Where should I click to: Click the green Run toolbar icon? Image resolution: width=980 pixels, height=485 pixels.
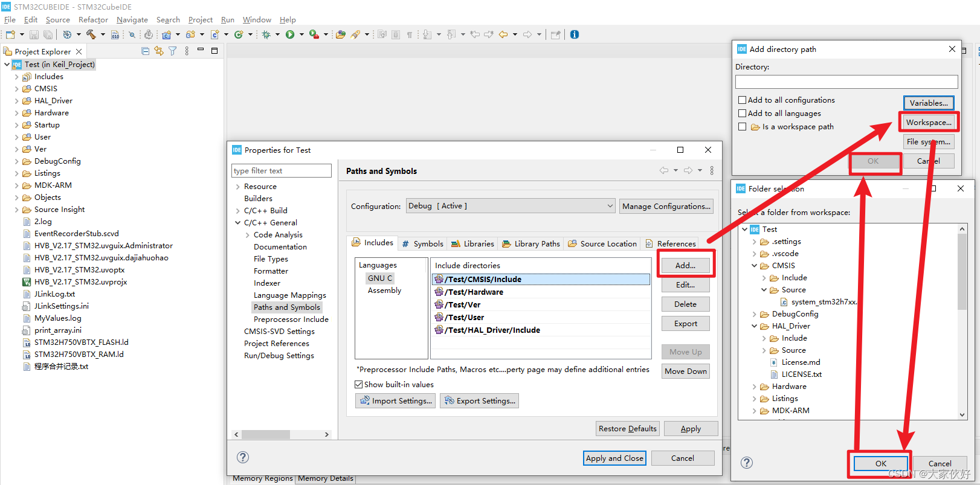(x=290, y=34)
